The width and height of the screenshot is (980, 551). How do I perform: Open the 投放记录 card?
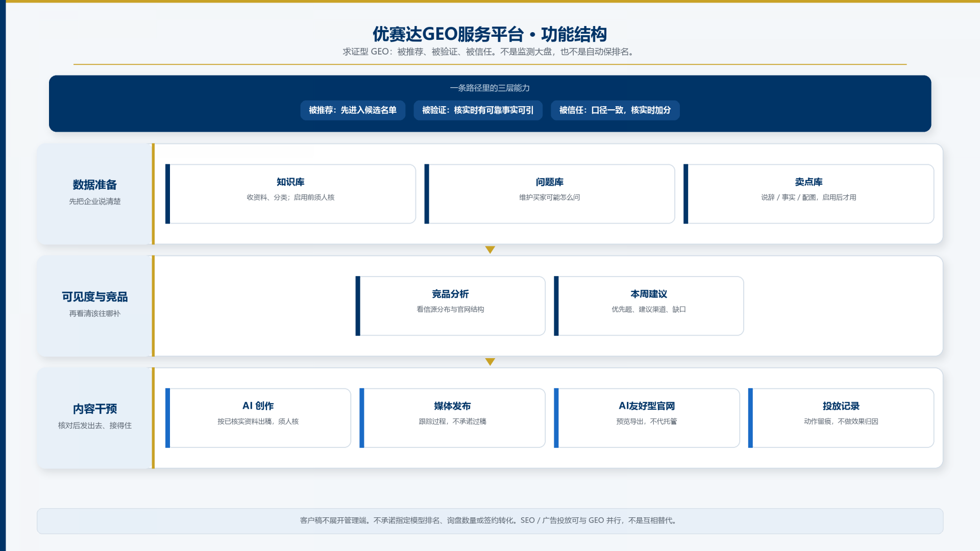tap(841, 418)
